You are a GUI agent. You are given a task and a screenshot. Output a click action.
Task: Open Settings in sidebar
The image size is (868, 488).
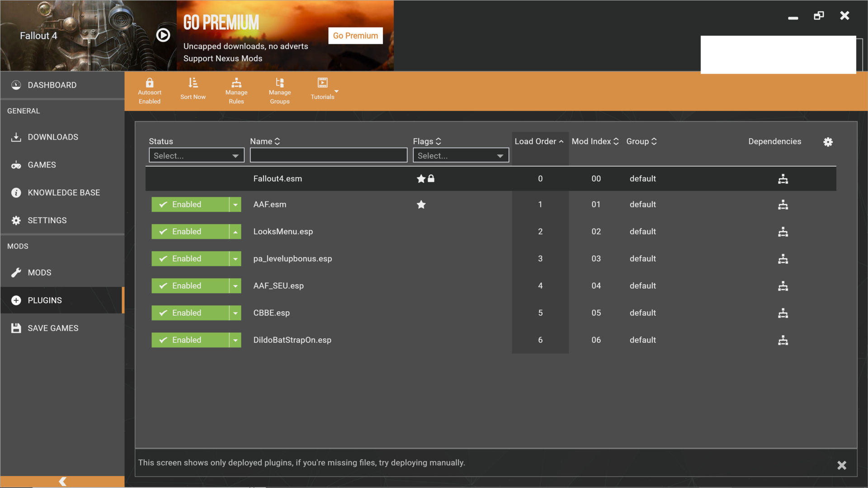[x=62, y=221]
